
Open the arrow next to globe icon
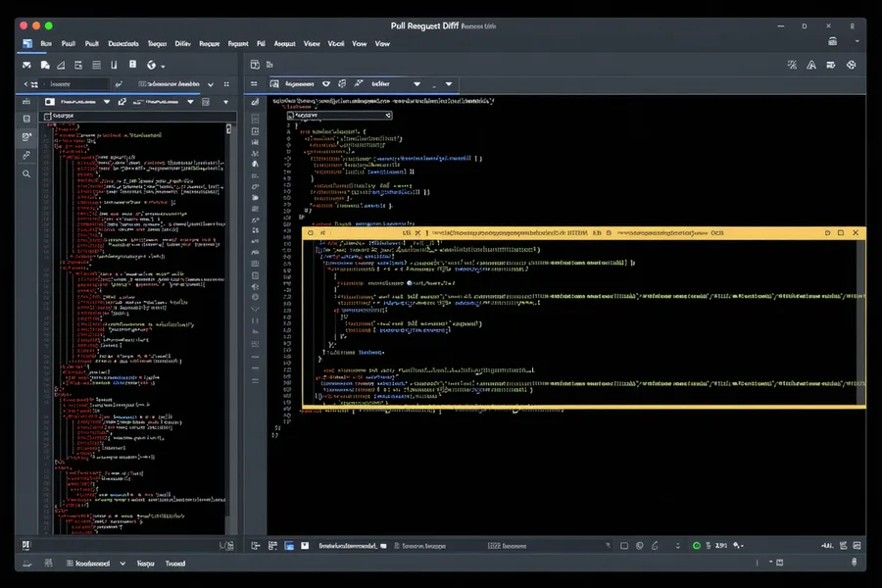pyautogui.click(x=163, y=67)
